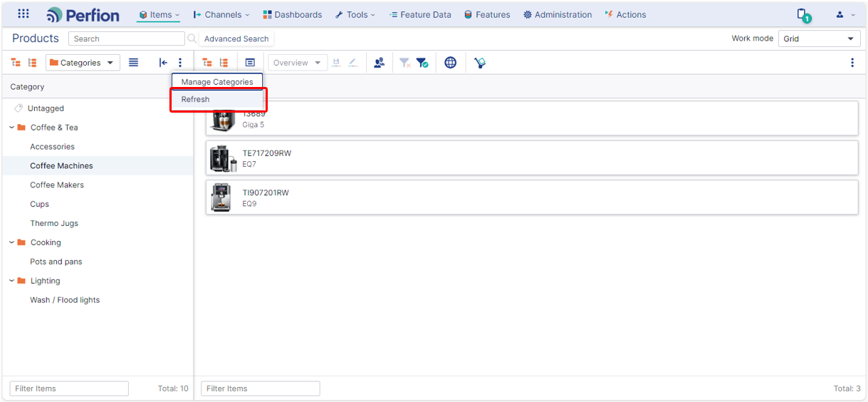Click the save view icon after Overview

click(x=337, y=63)
